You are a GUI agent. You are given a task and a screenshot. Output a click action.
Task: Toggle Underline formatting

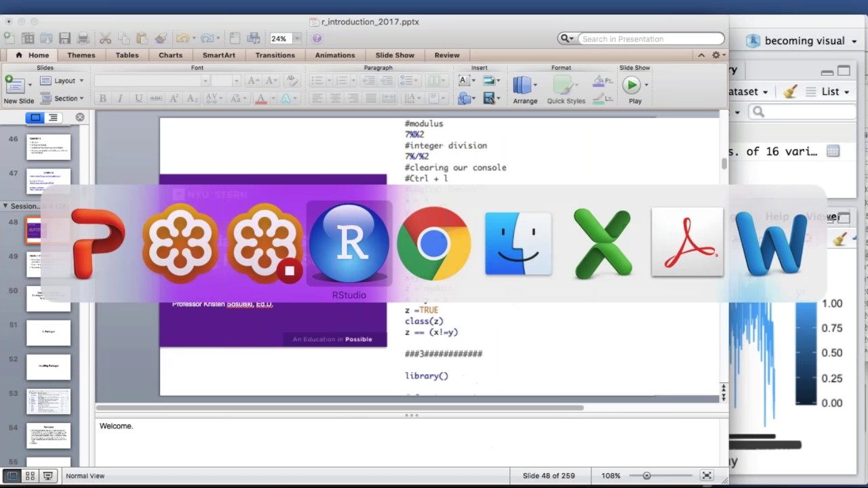[x=138, y=98]
